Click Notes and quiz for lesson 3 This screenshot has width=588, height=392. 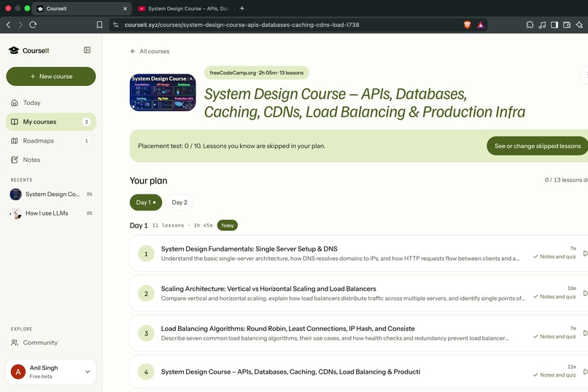(554, 337)
